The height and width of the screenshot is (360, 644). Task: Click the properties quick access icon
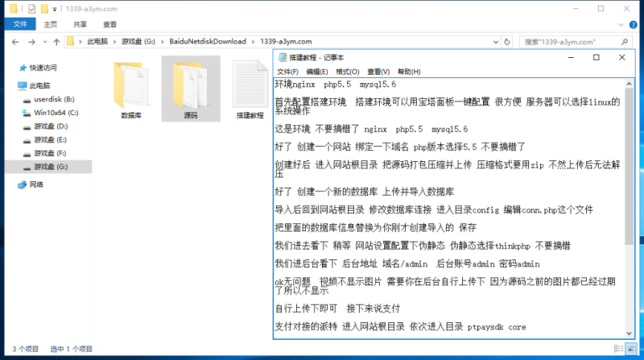(x=31, y=9)
